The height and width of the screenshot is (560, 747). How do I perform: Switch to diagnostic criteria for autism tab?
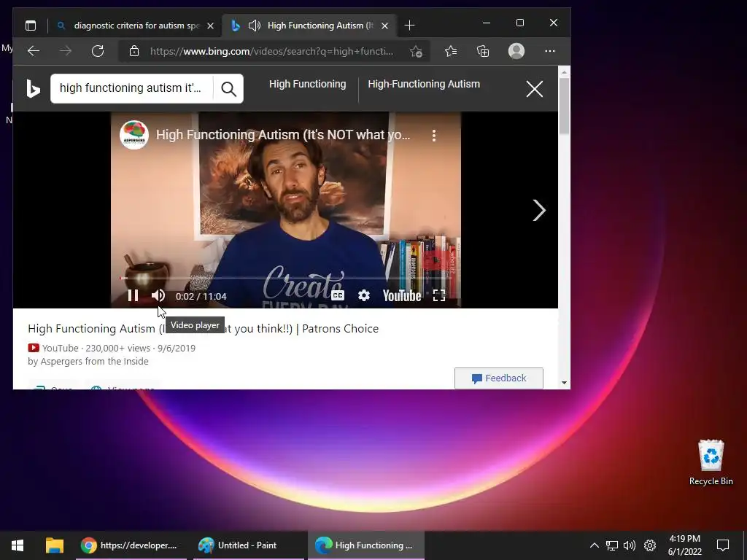pos(135,26)
